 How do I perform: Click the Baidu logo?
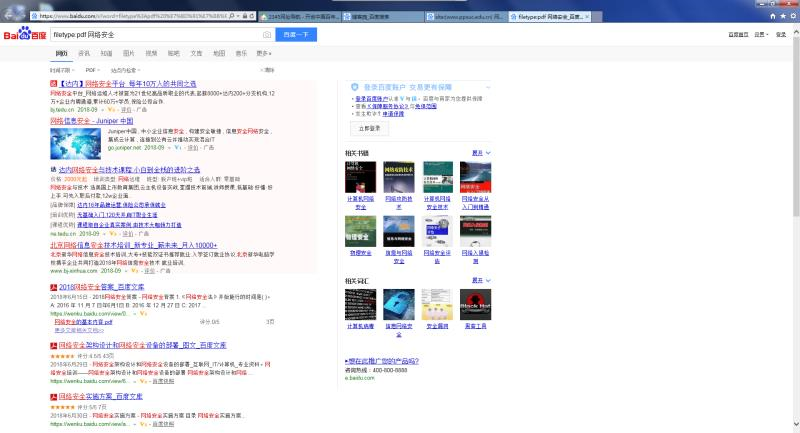click(25, 34)
